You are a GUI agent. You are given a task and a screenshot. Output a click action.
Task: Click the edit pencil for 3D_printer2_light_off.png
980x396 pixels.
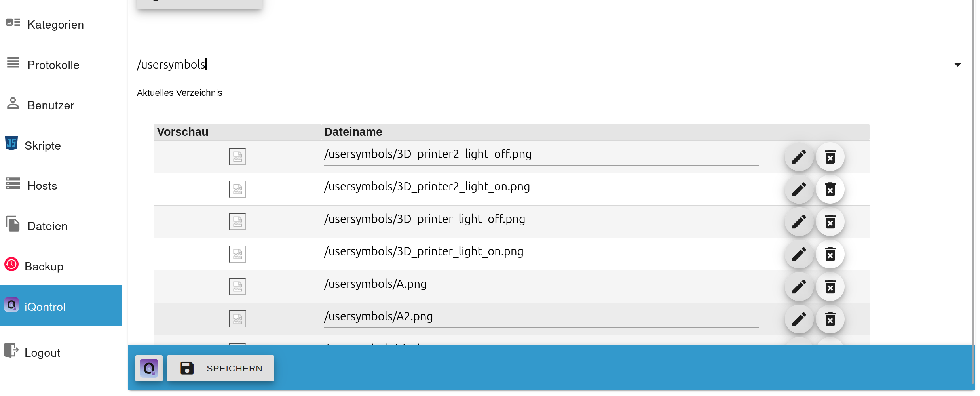(799, 157)
